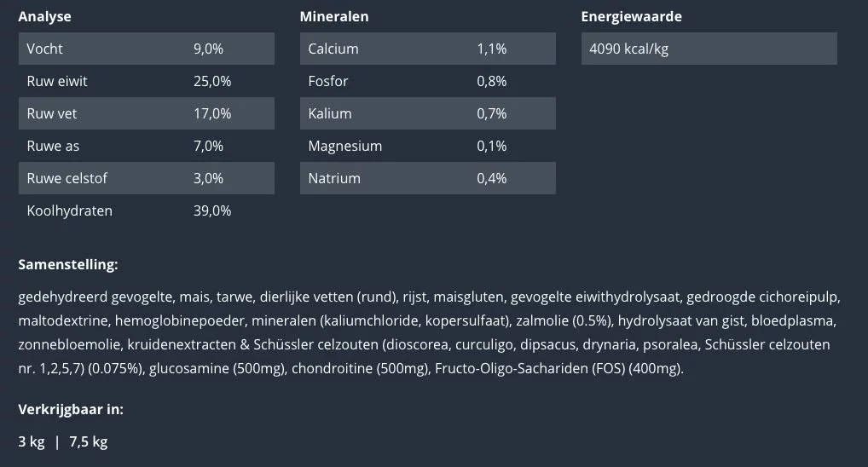
Task: Click the Verkrijgbaar in heading
Action: tap(71, 409)
